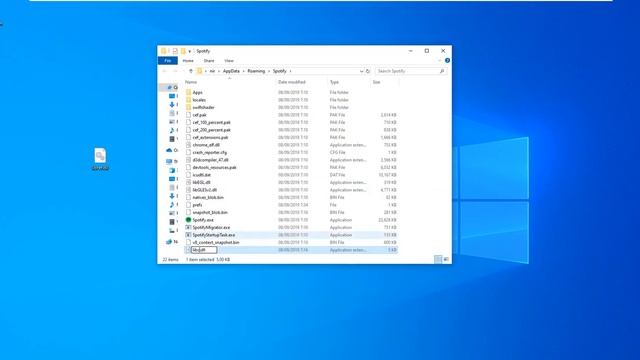Image resolution: width=640 pixels, height=360 pixels.
Task: Open Customize Quick Access Toolbar dropdown arrow
Action: pos(190,51)
